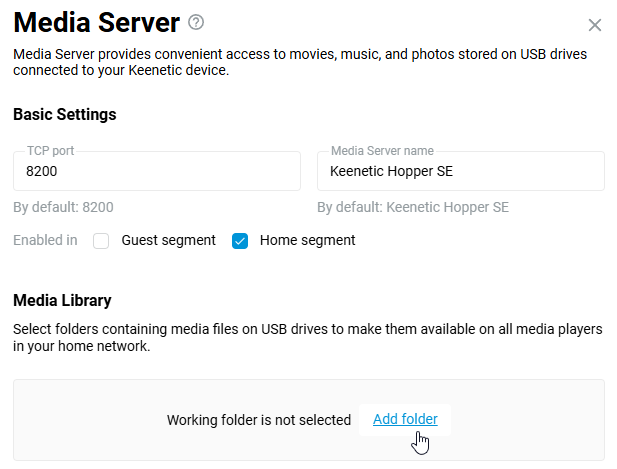The image size is (617, 469).
Task: Click the small 'Media Server name' field label
Action: 382,151
